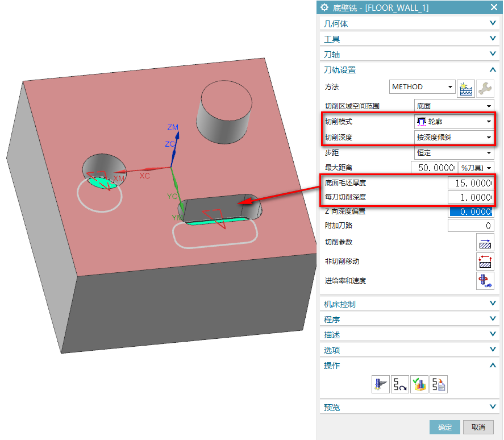Screen dimensions: 504x440
Task: Open the Non-Cutting Moves (非切削移动) icon
Action: point(485,261)
